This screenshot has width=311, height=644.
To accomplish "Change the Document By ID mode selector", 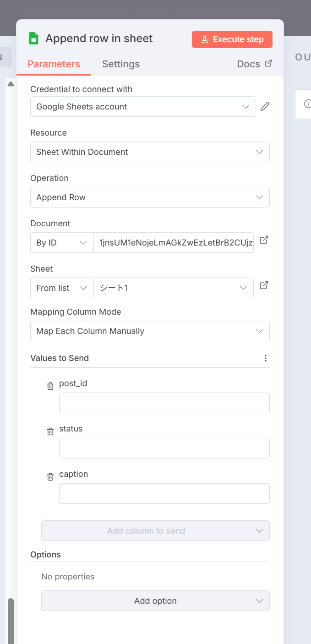I will click(62, 243).
